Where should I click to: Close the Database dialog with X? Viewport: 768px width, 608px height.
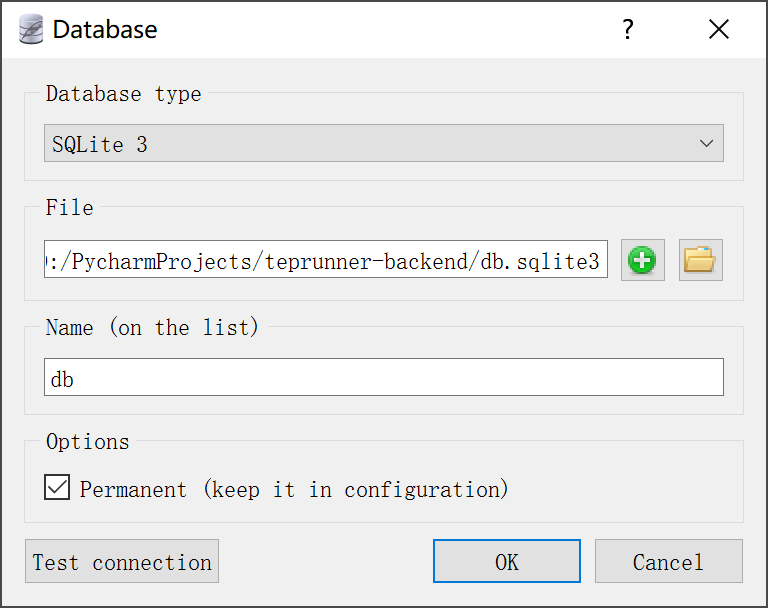718,29
